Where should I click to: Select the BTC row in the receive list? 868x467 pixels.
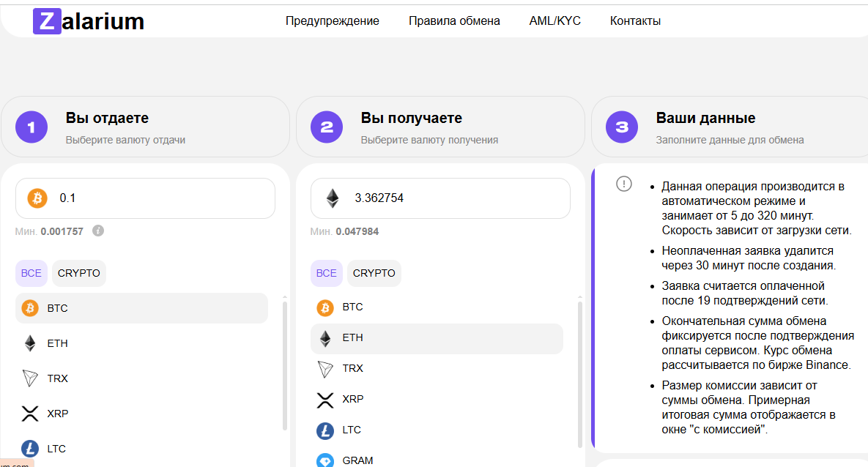pos(437,307)
